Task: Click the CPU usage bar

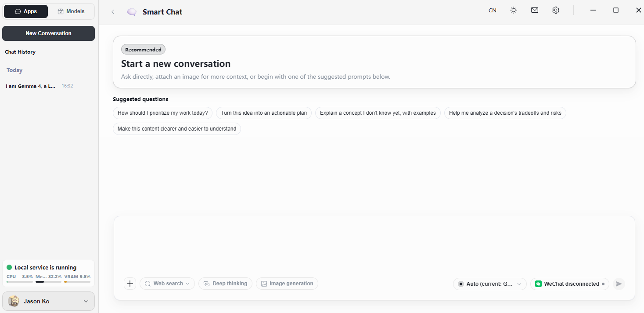Action: [x=20, y=281]
